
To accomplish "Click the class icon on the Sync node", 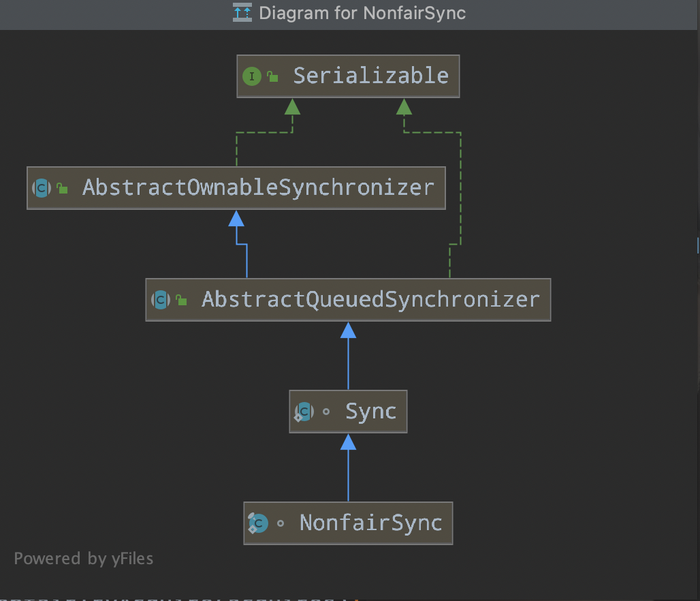I will (x=304, y=411).
